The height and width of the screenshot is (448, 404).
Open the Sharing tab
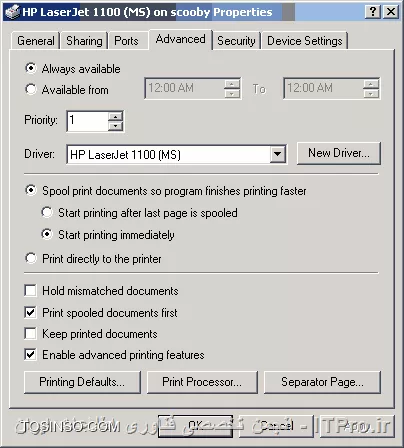click(84, 41)
